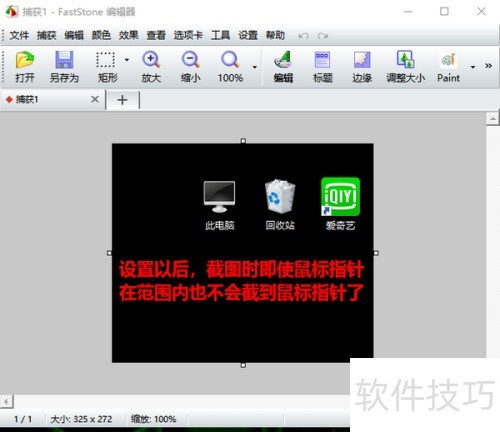Open the 文件 (File) menu
This screenshot has width=500, height=432.
19,35
